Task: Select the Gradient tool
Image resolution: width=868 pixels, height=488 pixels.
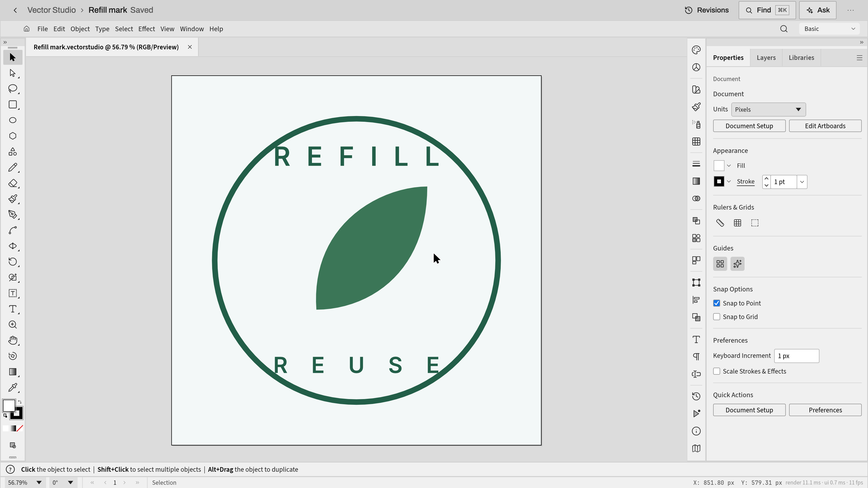Action: (12, 372)
